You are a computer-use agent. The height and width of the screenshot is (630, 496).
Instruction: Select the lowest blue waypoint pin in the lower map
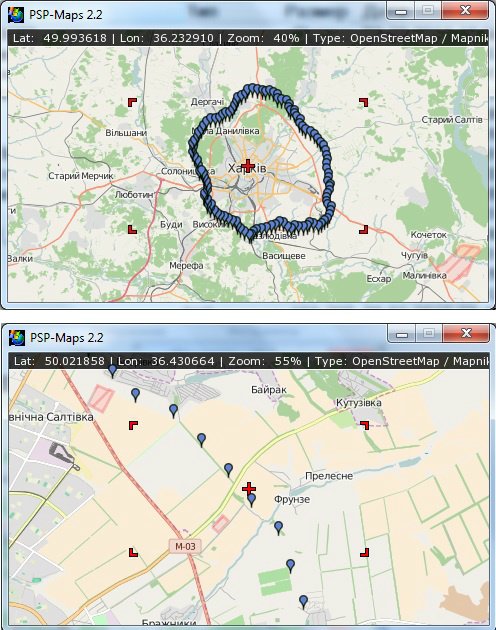[x=303, y=602]
